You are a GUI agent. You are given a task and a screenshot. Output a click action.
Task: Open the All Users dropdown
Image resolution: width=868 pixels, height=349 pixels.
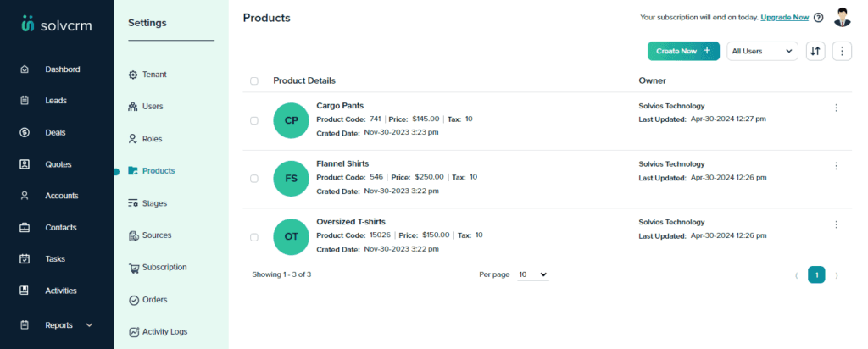[762, 51]
